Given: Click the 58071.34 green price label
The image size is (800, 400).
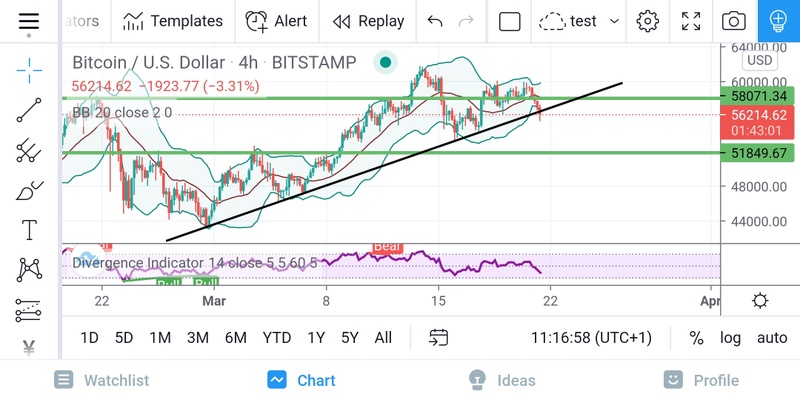Looking at the screenshot, I should (x=755, y=96).
